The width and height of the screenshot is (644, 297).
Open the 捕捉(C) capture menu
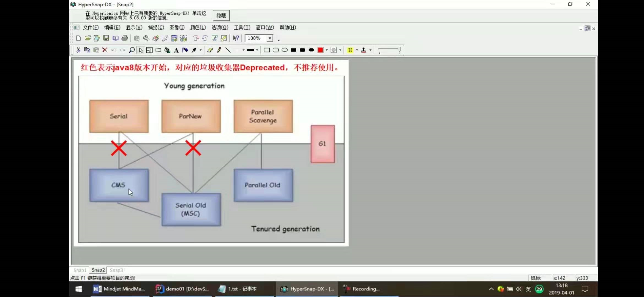pos(156,28)
